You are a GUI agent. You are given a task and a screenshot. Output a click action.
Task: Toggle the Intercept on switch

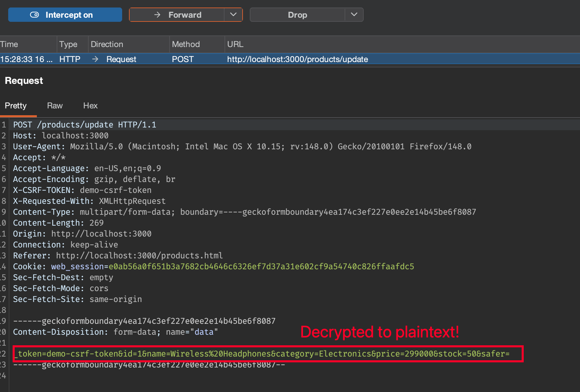65,15
